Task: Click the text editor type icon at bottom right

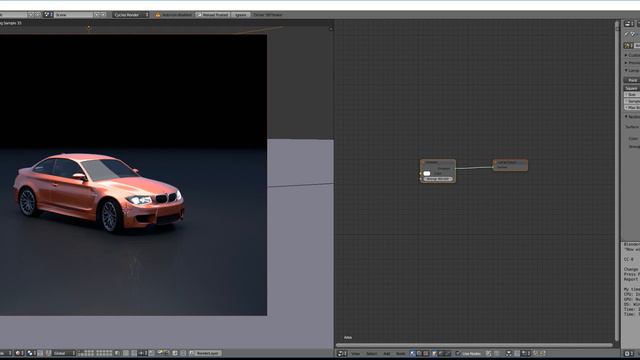Action: (x=629, y=353)
